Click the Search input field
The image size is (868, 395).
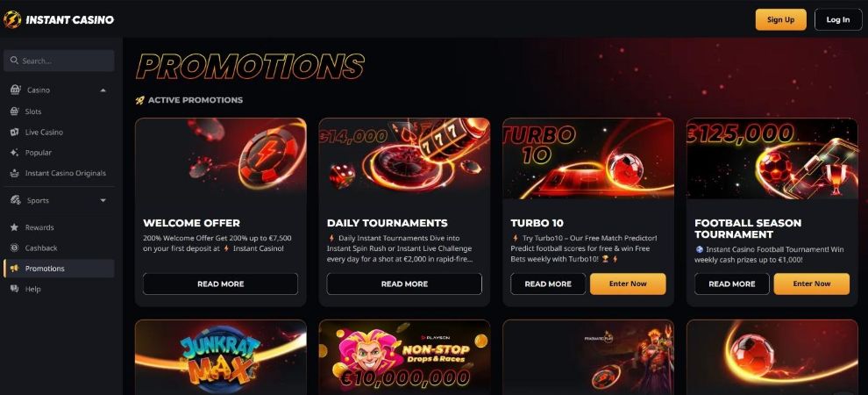pyautogui.click(x=60, y=61)
